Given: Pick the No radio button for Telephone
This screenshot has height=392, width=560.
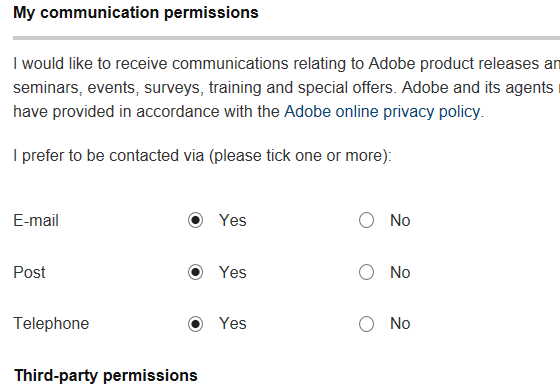Looking at the screenshot, I should (x=366, y=324).
